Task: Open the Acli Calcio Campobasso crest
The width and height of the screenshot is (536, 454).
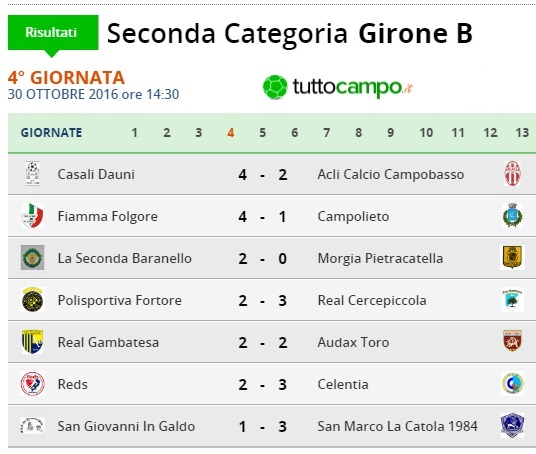Action: (x=512, y=174)
